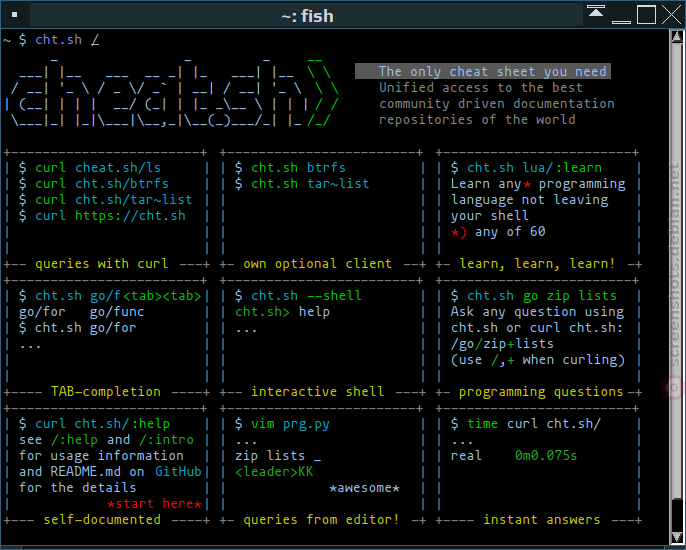The width and height of the screenshot is (686, 550).
Task: Click the scrollbar down arrow
Action: 677,537
